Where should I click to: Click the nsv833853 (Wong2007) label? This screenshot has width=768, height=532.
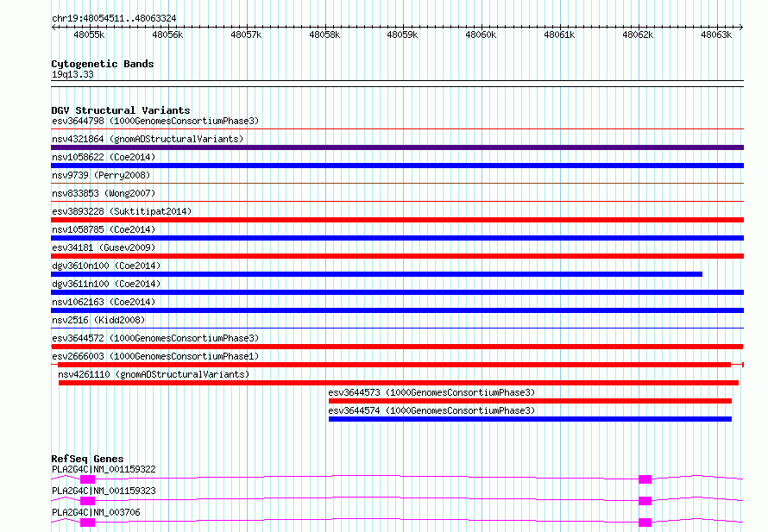(x=104, y=193)
